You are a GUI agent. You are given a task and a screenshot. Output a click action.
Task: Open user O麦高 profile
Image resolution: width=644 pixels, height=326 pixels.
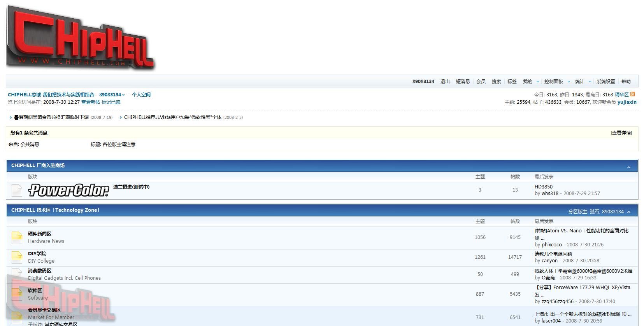click(x=548, y=277)
